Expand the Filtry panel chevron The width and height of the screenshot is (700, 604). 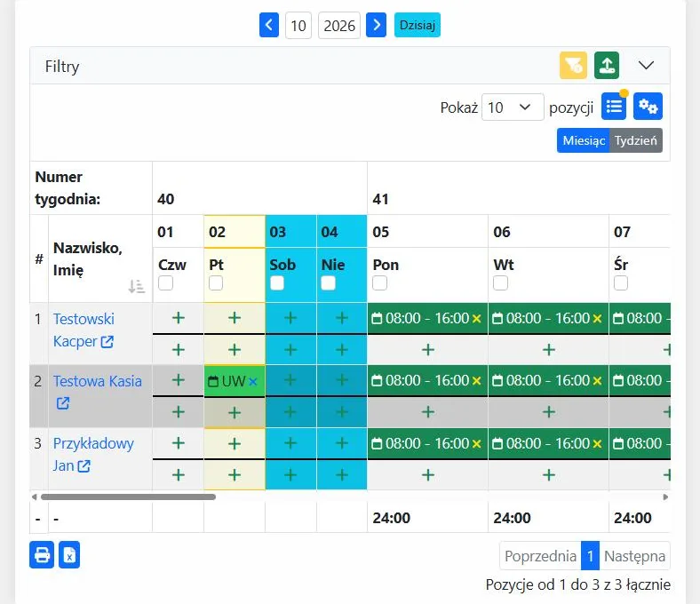coord(646,66)
